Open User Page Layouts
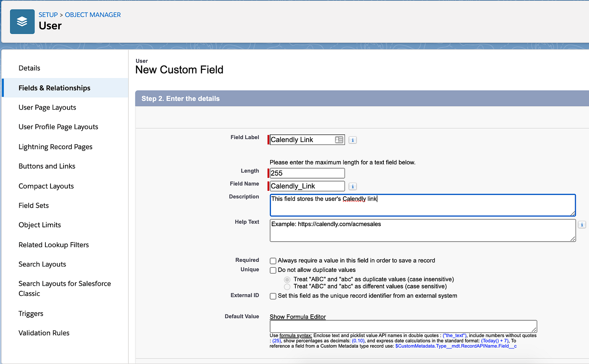The width and height of the screenshot is (589, 364). tap(47, 108)
